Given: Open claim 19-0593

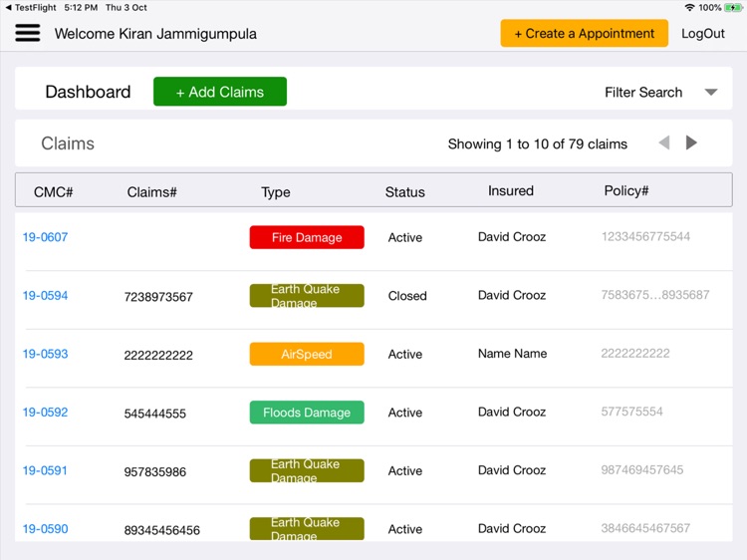Looking at the screenshot, I should (x=45, y=354).
